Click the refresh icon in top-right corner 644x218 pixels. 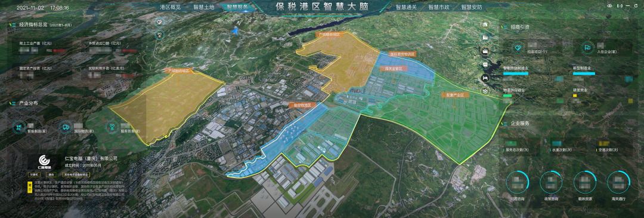[636, 6]
